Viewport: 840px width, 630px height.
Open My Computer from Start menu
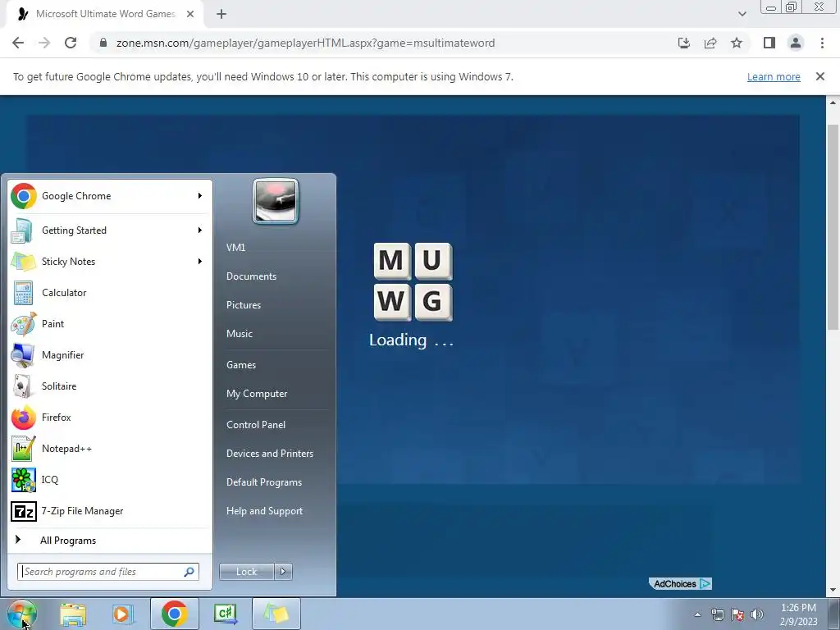[257, 394]
